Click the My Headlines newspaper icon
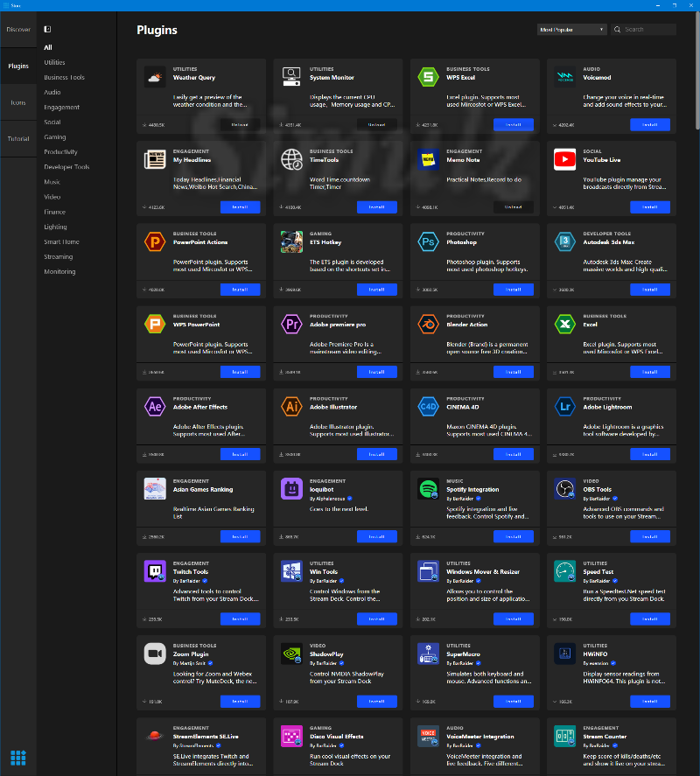This screenshot has height=776, width=700. 155,159
